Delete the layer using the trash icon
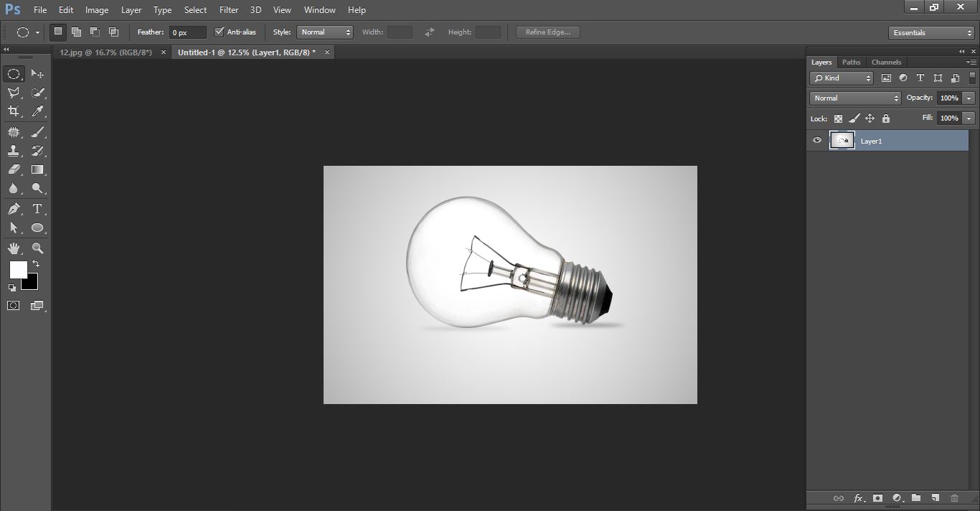Screen dimensions: 980x511 (x=954, y=497)
